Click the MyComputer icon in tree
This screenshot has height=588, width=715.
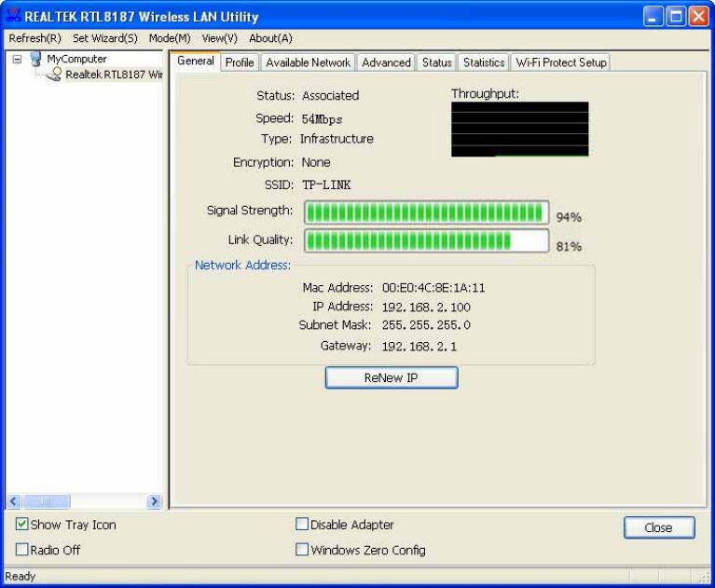(36, 59)
